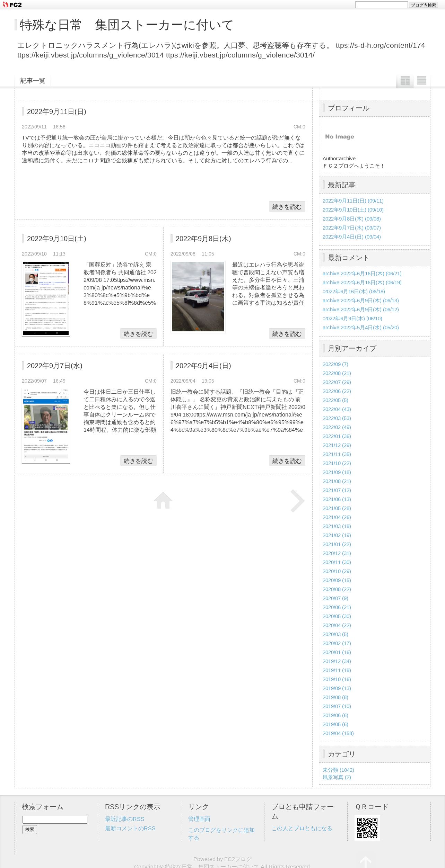Open monthly archive 2022/09 (7)
The height and width of the screenshot is (868, 445).
coord(335,364)
